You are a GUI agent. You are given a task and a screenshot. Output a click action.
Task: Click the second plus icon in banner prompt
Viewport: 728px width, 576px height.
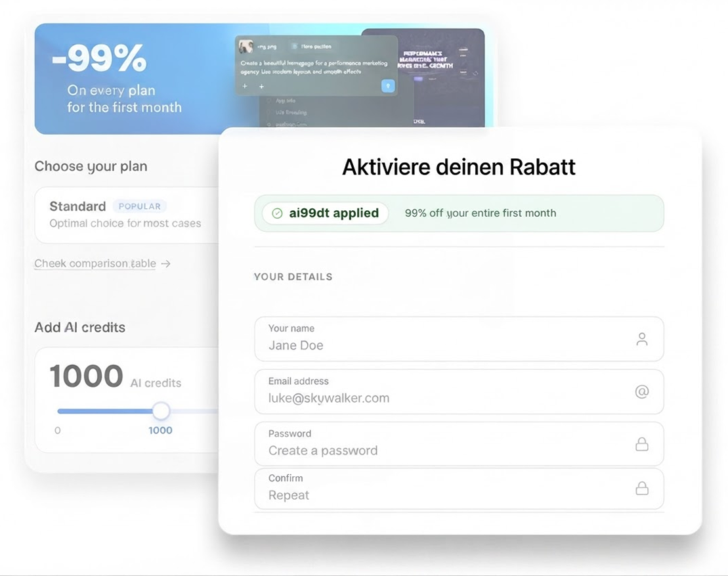coord(261,87)
